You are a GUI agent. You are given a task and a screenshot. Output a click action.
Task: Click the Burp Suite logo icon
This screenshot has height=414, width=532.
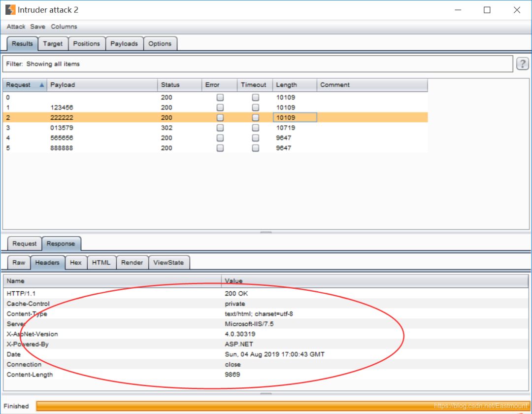(10, 10)
